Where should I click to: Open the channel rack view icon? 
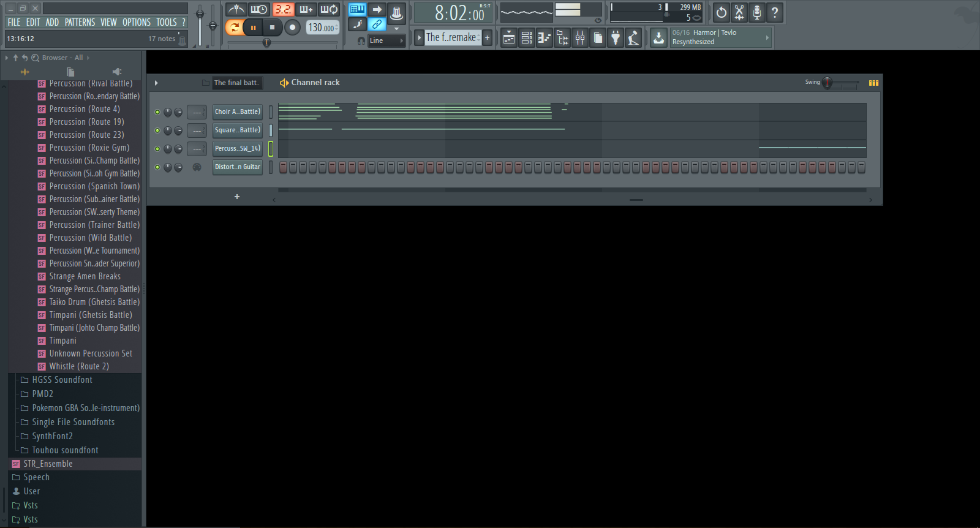click(526, 38)
